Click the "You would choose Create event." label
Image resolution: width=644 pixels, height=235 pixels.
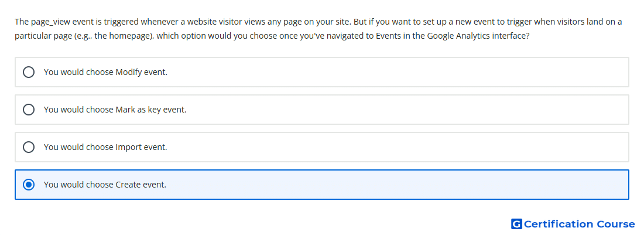105,185
